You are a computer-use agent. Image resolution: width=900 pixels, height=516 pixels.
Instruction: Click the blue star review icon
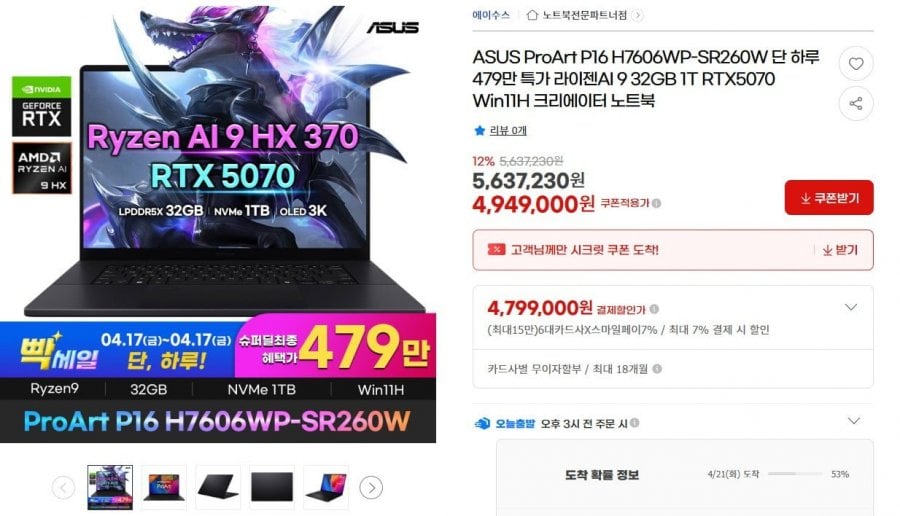click(x=480, y=131)
